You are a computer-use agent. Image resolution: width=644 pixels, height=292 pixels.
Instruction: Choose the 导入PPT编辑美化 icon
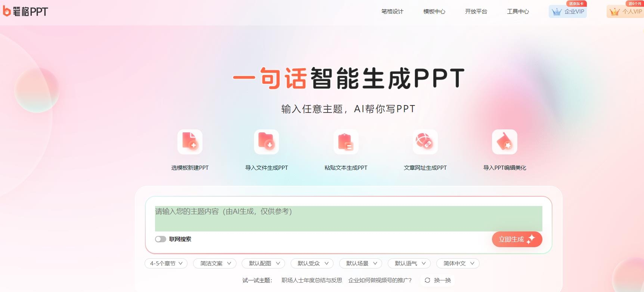point(505,142)
